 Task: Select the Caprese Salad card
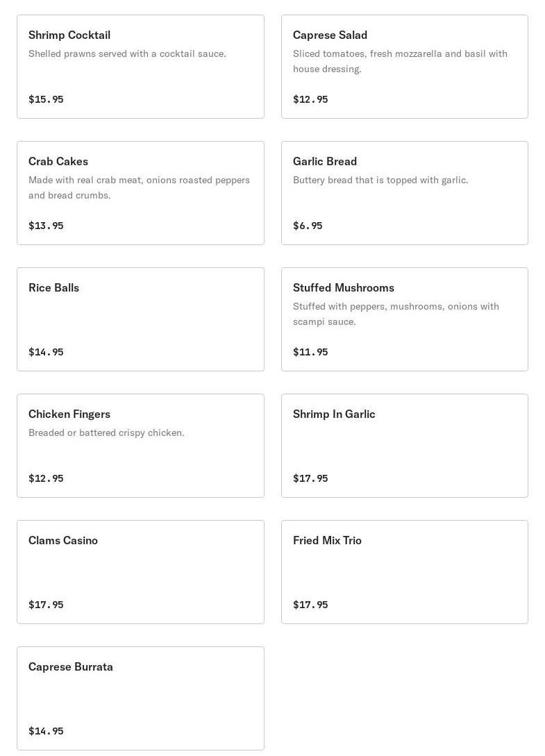[405, 67]
